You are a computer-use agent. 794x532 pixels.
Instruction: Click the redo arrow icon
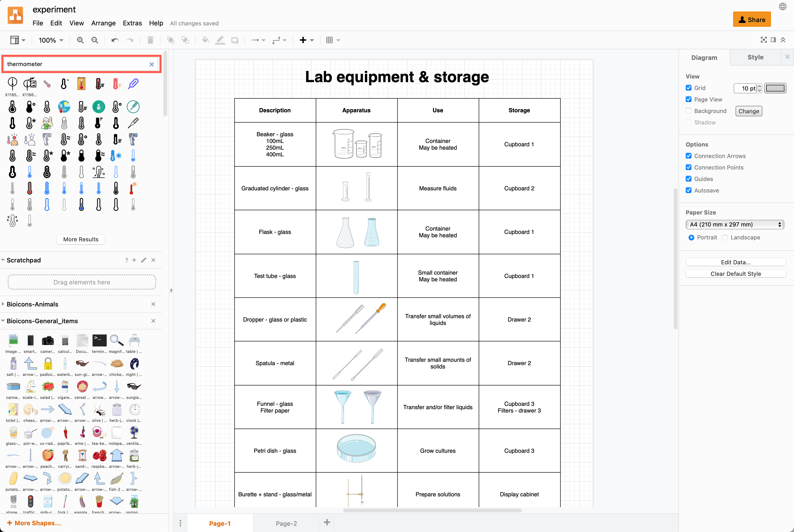pos(130,40)
